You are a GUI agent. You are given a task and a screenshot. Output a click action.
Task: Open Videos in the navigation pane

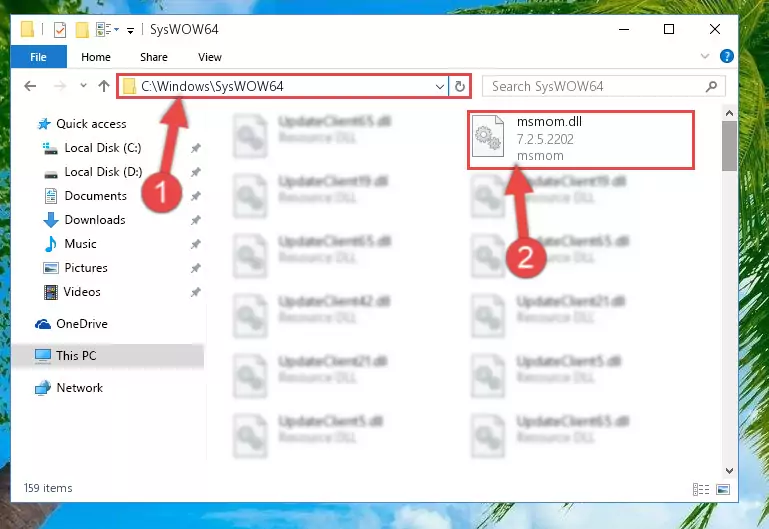click(x=82, y=292)
